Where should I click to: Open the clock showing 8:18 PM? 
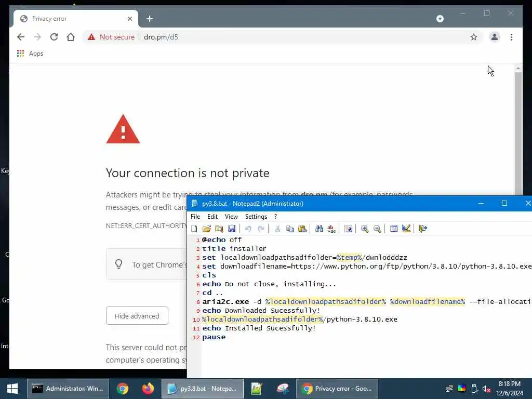pos(509,389)
